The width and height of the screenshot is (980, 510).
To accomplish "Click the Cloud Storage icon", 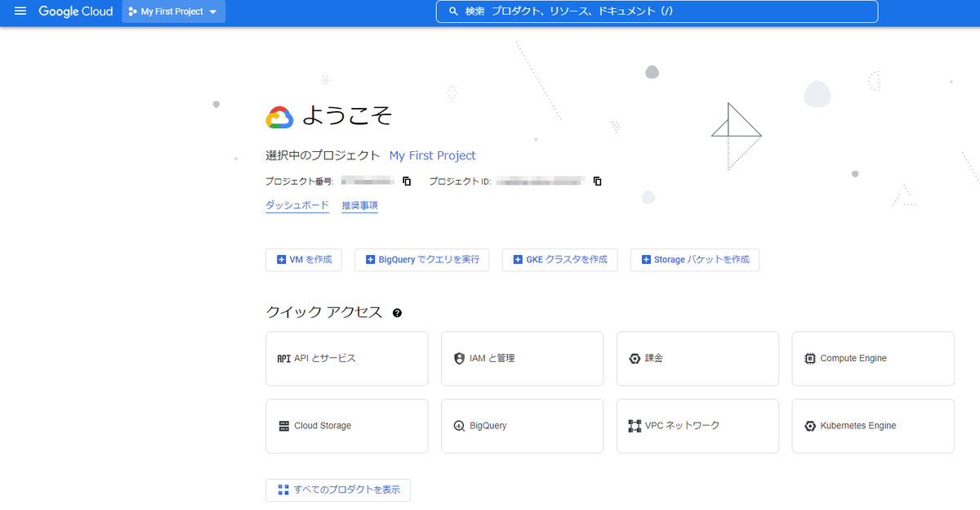I will (x=284, y=426).
